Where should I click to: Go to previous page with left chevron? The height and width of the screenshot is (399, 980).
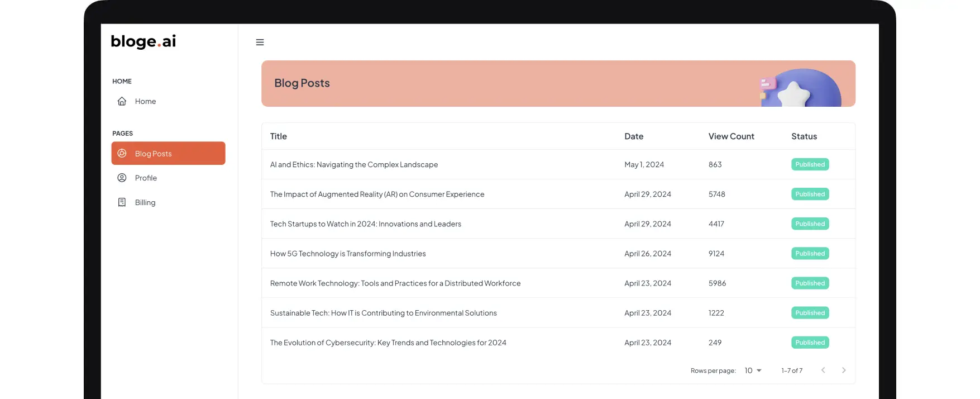tap(823, 370)
